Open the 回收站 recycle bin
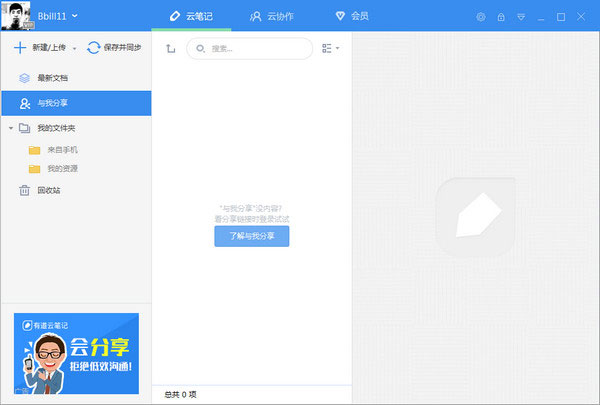The width and height of the screenshot is (600, 405). pyautogui.click(x=50, y=189)
